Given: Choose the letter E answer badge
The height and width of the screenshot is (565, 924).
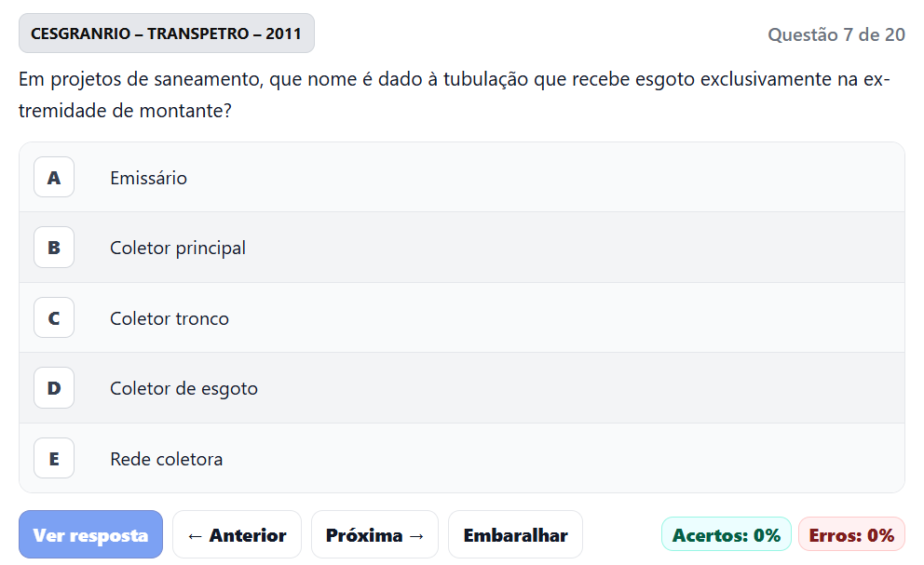Looking at the screenshot, I should pyautogui.click(x=54, y=459).
